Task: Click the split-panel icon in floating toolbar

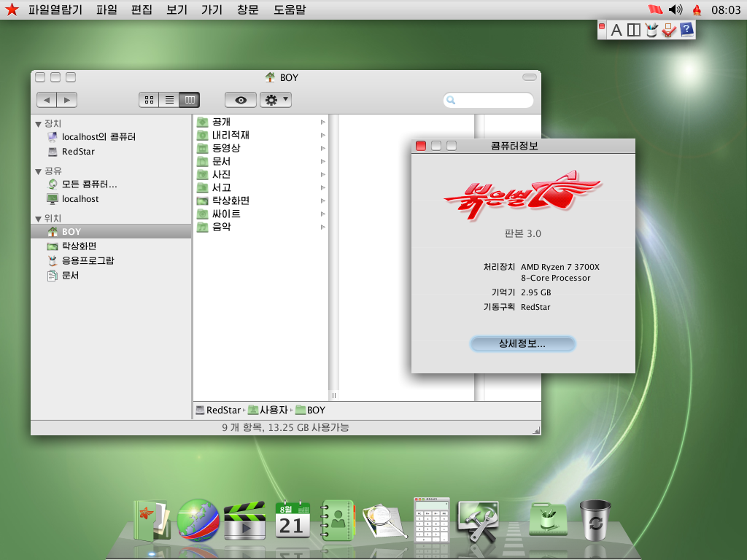Action: 634,30
